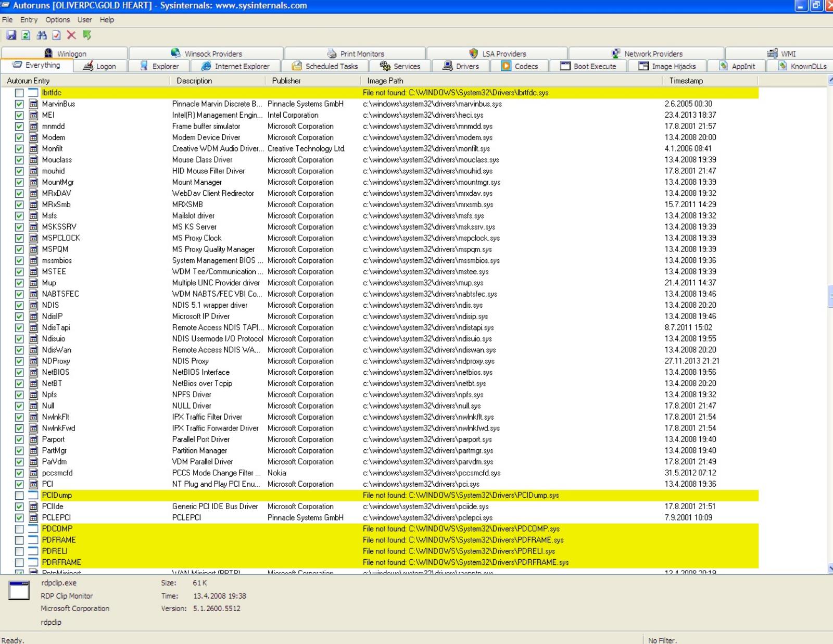Uncheck the Modem driver entry

coord(19,137)
